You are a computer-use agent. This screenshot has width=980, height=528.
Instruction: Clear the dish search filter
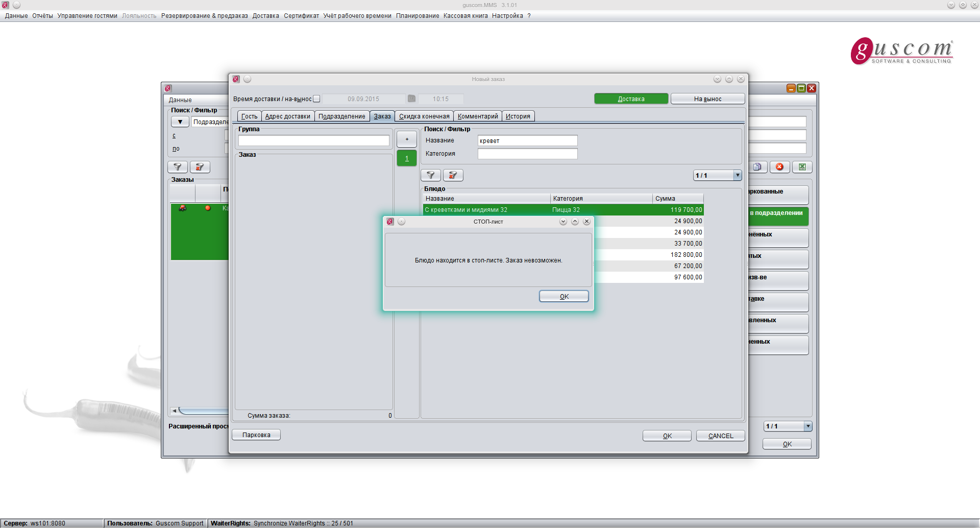[x=453, y=175]
